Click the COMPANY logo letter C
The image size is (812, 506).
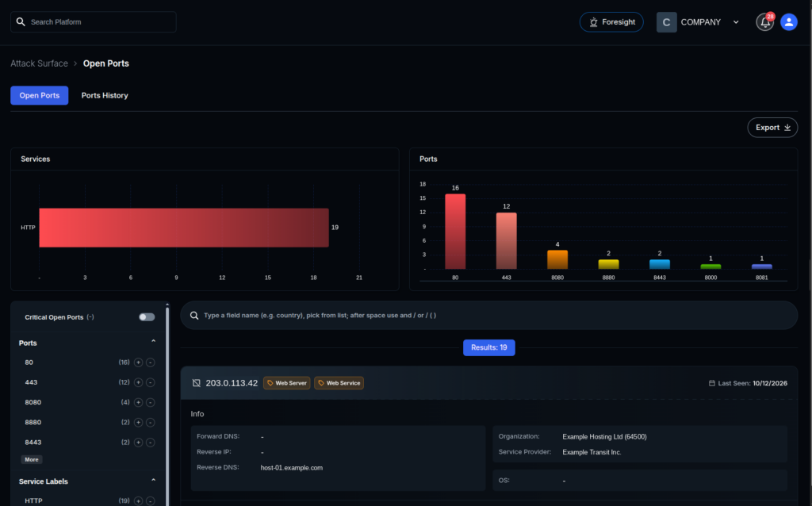pos(666,22)
